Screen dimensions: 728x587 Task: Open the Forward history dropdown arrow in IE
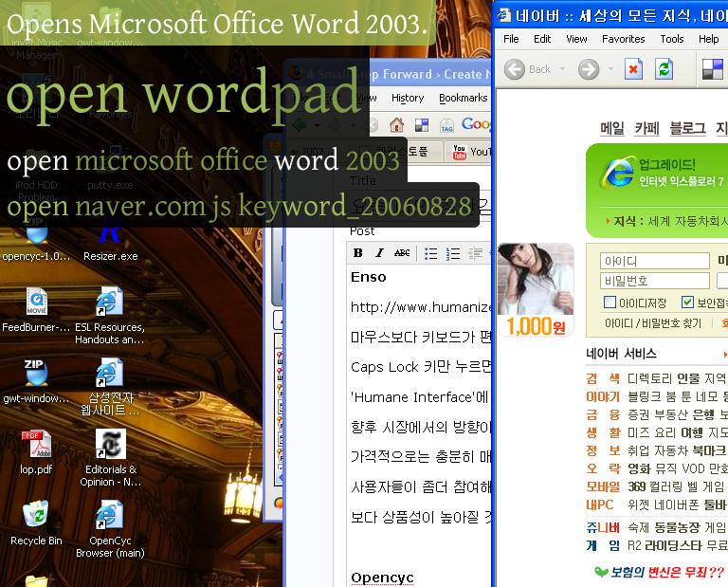(610, 69)
